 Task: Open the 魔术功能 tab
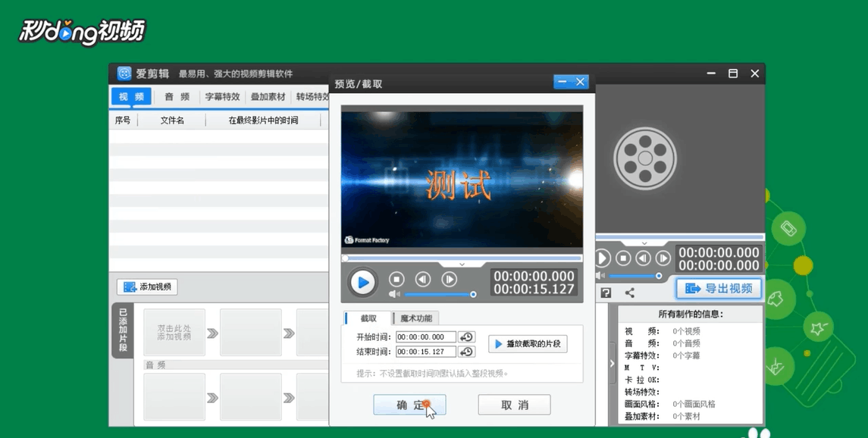415,318
